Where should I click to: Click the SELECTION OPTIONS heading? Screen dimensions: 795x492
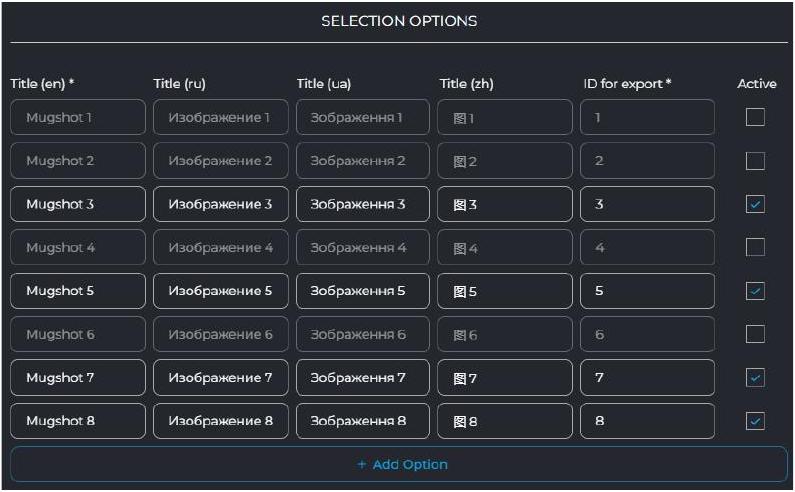tap(399, 21)
